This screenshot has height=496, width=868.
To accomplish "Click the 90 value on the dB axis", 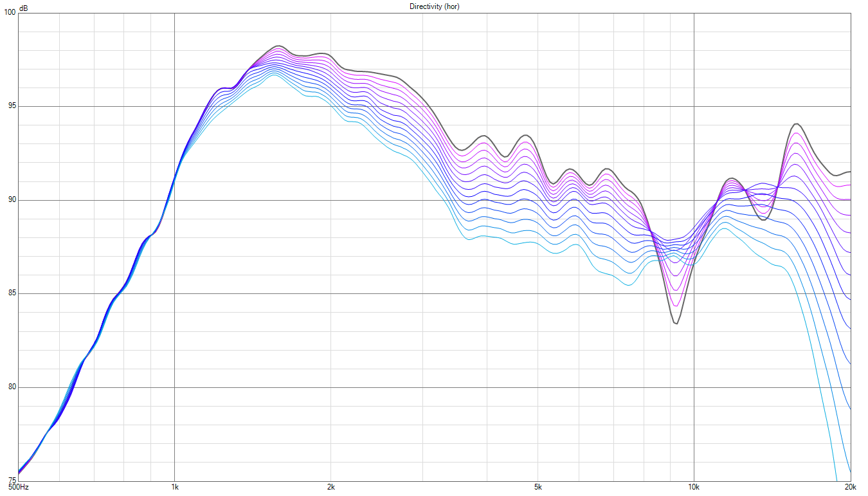I will click(12, 200).
